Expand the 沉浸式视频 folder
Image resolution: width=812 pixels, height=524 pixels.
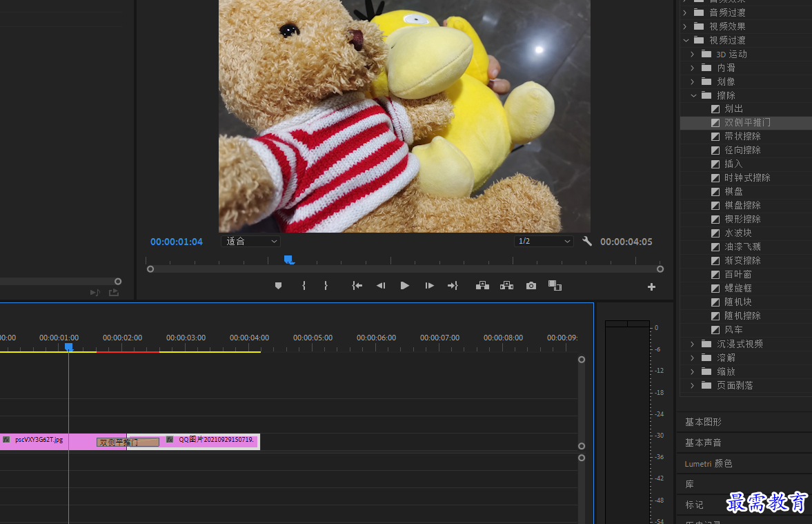coord(693,344)
